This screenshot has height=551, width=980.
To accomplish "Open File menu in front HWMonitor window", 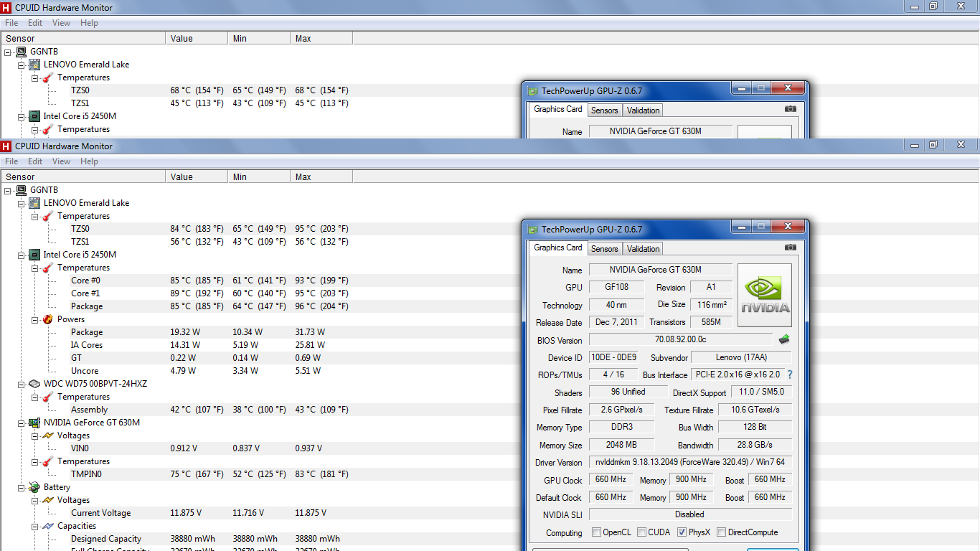I will point(11,161).
